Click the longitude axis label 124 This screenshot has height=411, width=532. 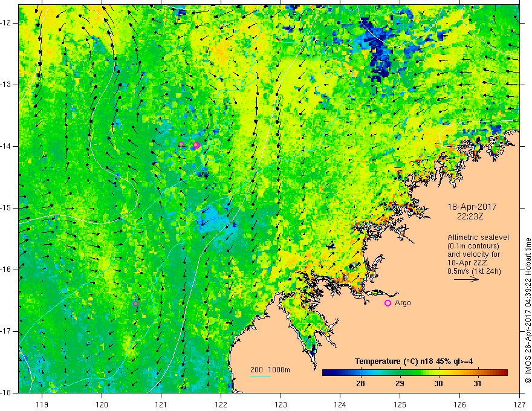click(340, 404)
